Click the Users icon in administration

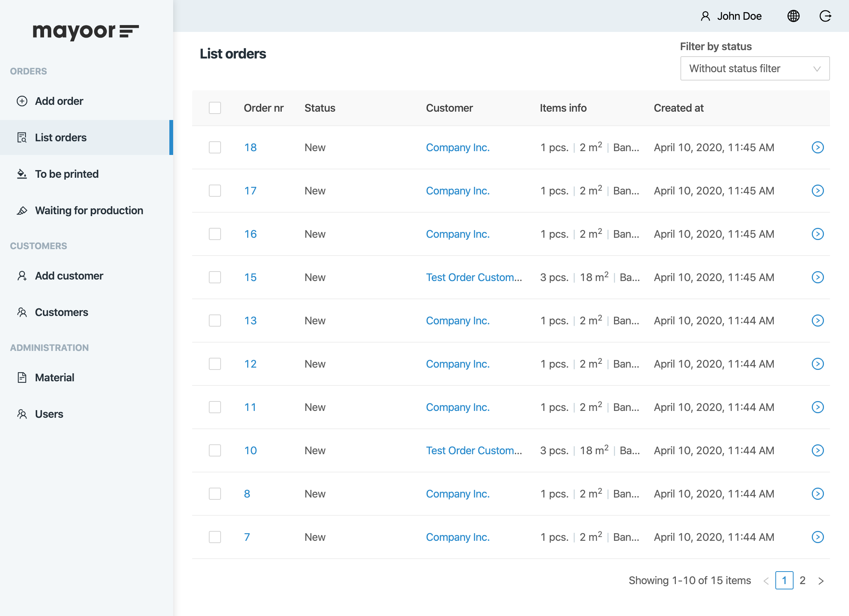(22, 414)
